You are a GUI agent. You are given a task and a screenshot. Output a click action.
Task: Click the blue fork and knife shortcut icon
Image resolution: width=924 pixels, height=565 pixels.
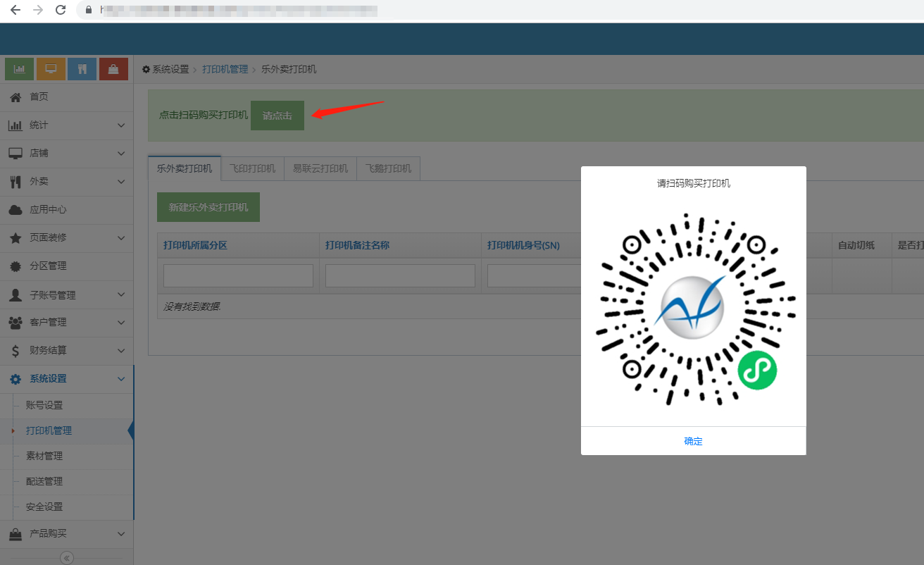(x=82, y=69)
